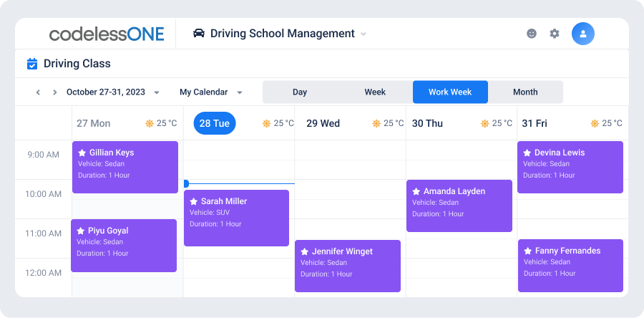Click the Driving Class calendar icon
The image size is (644, 318).
click(32, 64)
